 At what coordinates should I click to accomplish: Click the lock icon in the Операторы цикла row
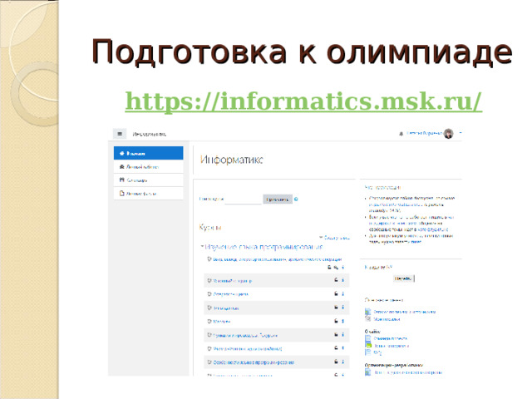[336, 293]
